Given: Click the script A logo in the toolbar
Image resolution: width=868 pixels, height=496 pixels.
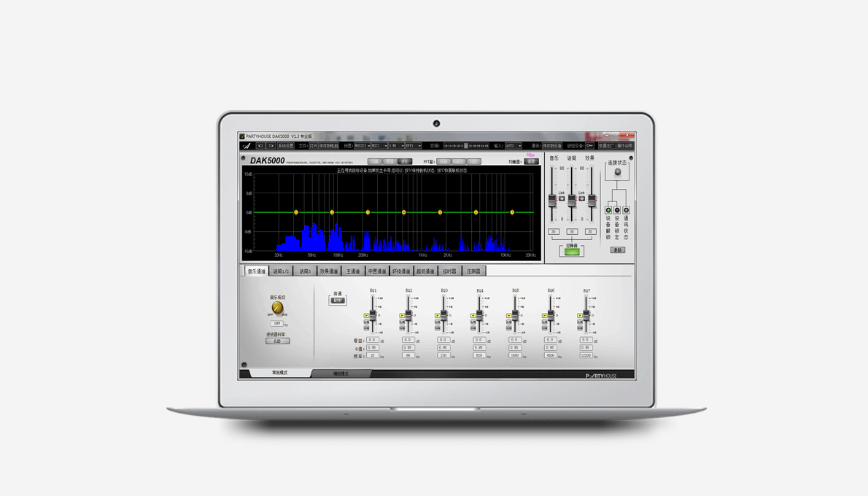Looking at the screenshot, I should pos(247,146).
